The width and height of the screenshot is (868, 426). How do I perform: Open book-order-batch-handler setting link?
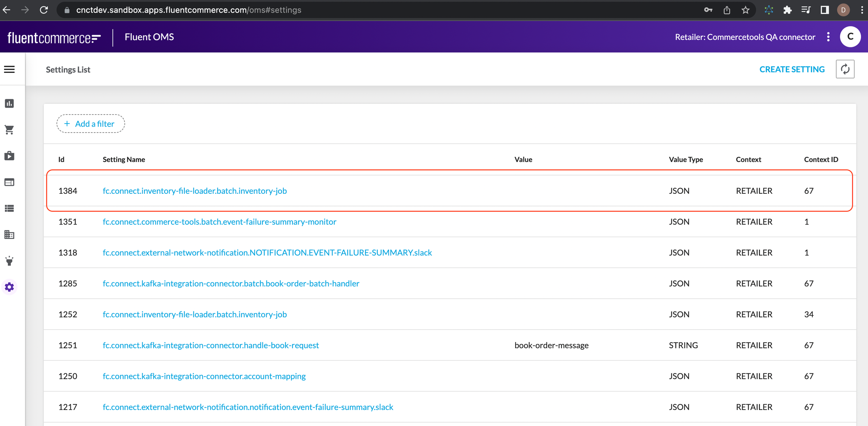pyautogui.click(x=231, y=283)
